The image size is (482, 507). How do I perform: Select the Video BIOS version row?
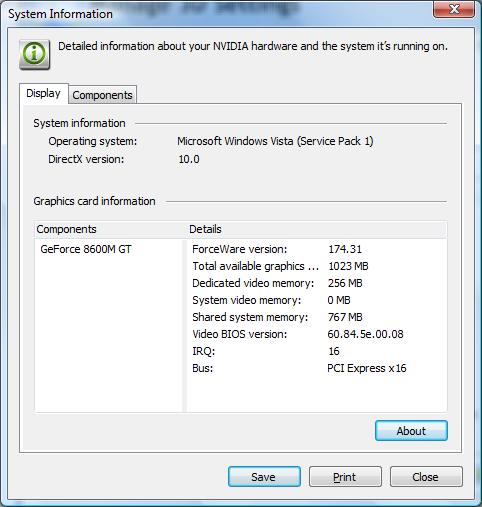(317, 334)
